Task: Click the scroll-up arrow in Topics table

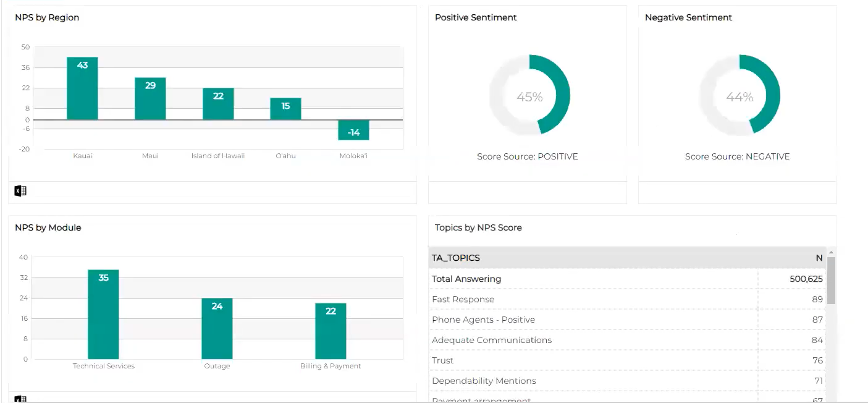Action: 831,252
